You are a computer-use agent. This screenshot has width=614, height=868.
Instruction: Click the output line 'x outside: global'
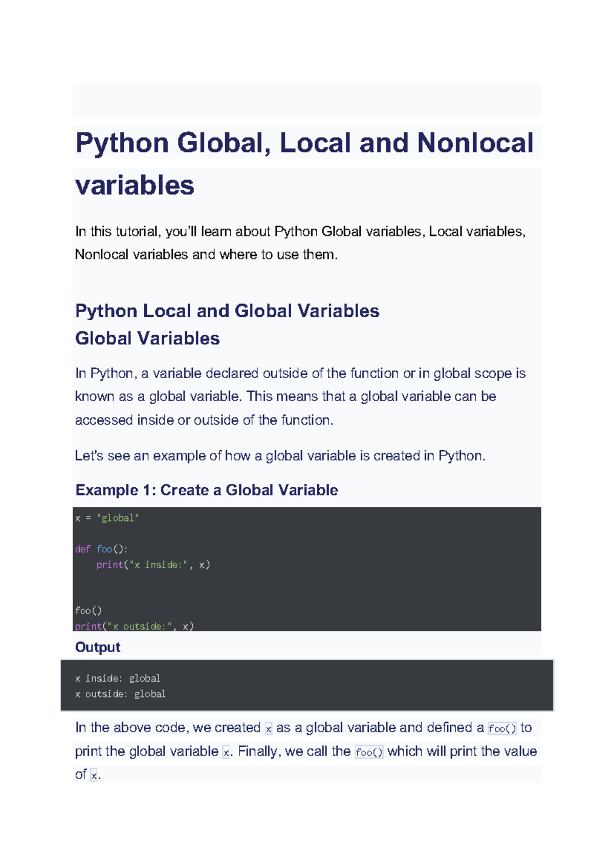(120, 694)
